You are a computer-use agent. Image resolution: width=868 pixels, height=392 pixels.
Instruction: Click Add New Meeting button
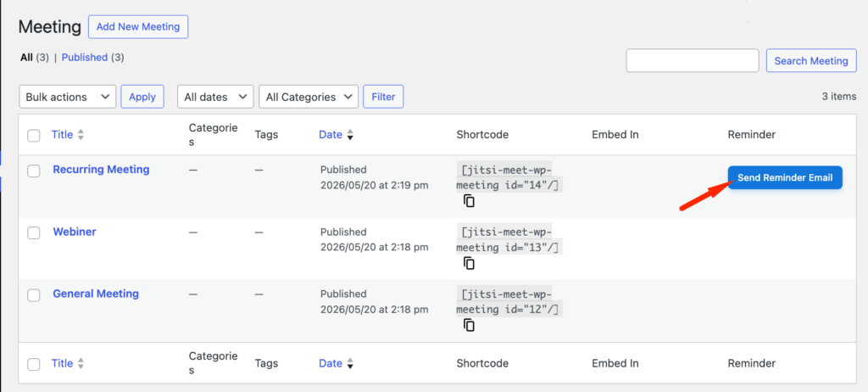(x=138, y=26)
